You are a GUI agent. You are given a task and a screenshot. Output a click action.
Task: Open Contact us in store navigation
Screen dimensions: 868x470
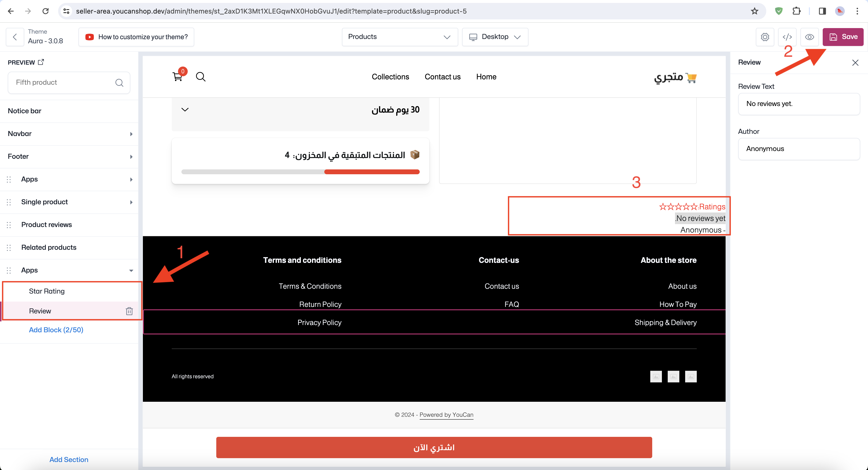pyautogui.click(x=442, y=77)
